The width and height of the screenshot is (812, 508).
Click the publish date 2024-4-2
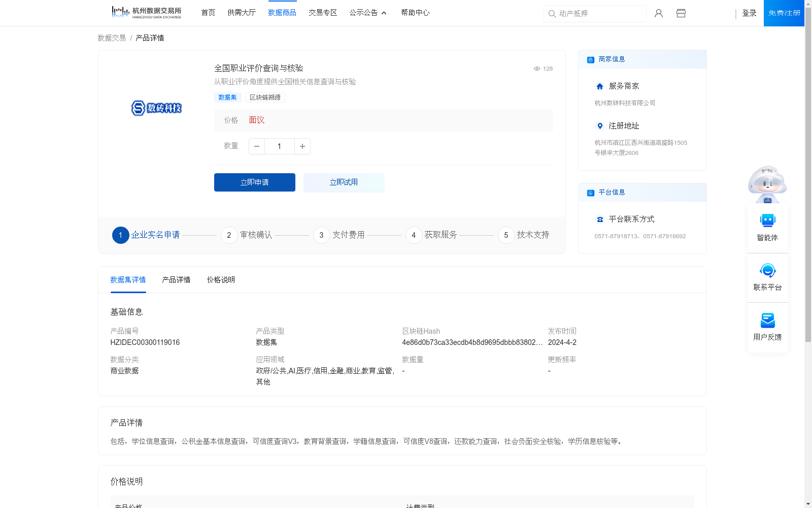(x=562, y=342)
